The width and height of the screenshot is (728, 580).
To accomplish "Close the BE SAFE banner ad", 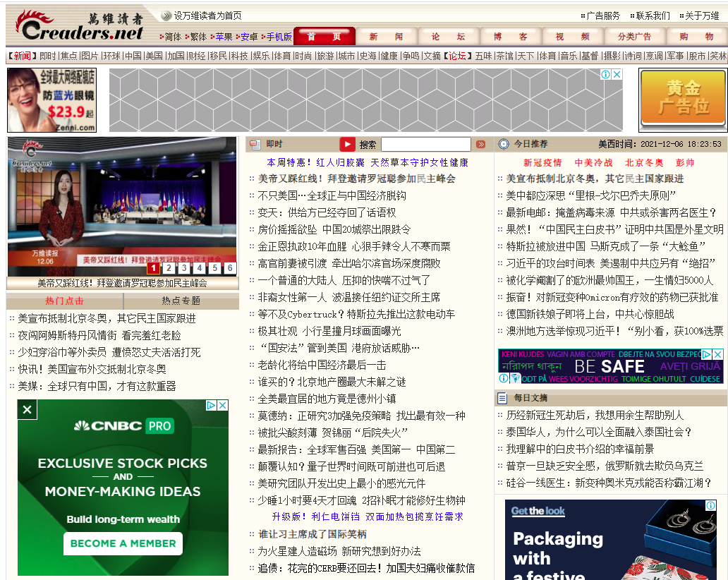I will coord(718,354).
